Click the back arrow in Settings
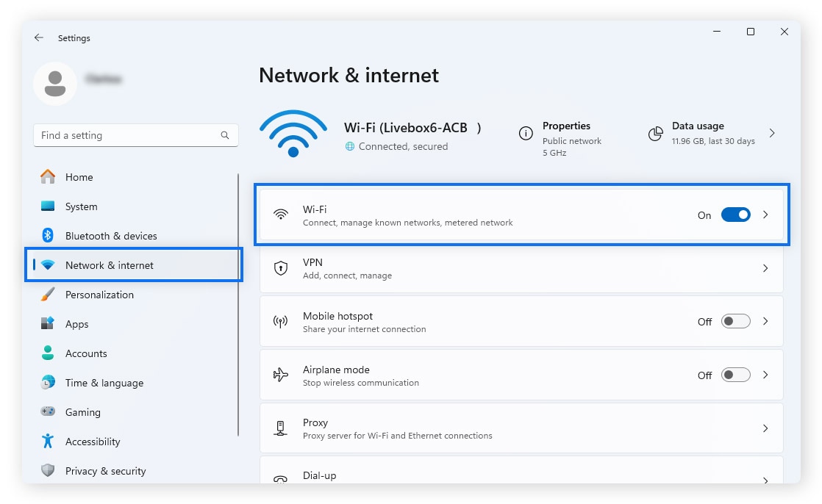822x504 pixels. click(x=39, y=37)
